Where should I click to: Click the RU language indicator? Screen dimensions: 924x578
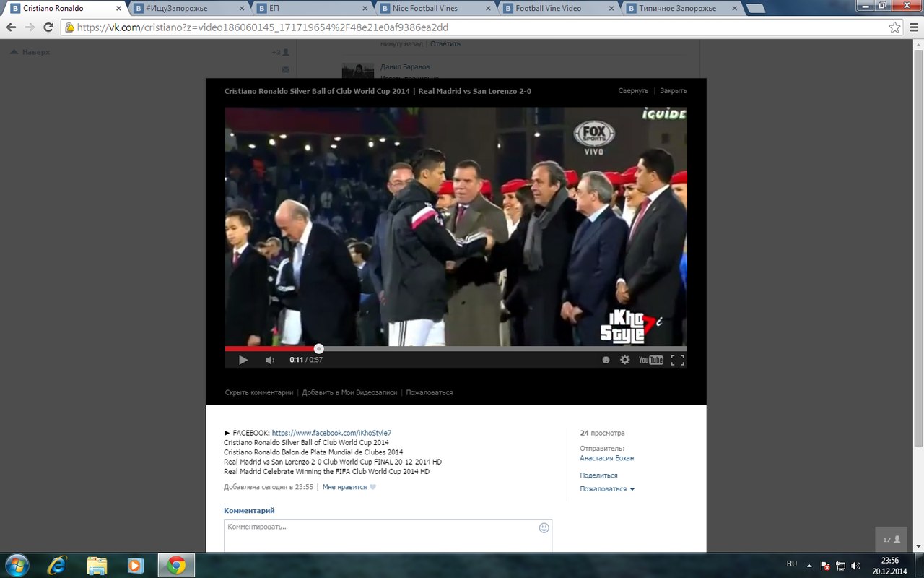pyautogui.click(x=792, y=564)
